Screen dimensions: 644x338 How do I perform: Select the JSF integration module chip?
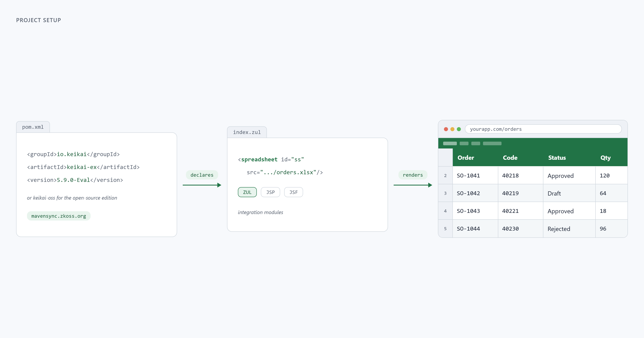(x=293, y=192)
